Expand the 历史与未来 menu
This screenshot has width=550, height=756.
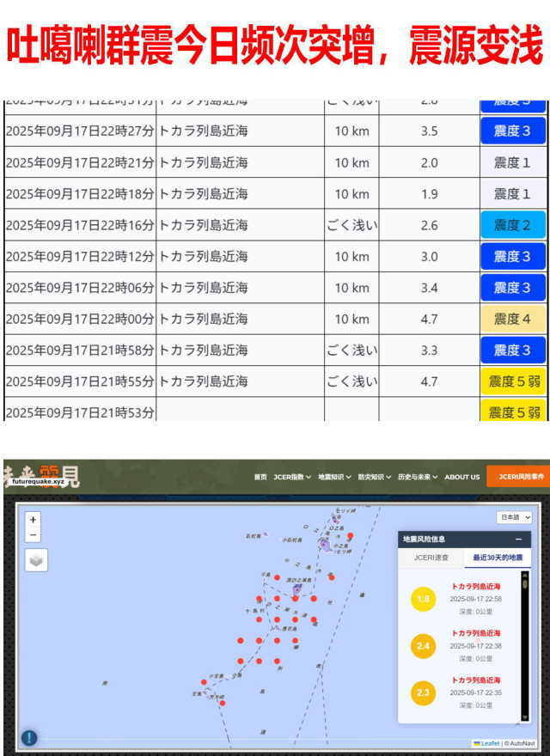pos(417,477)
